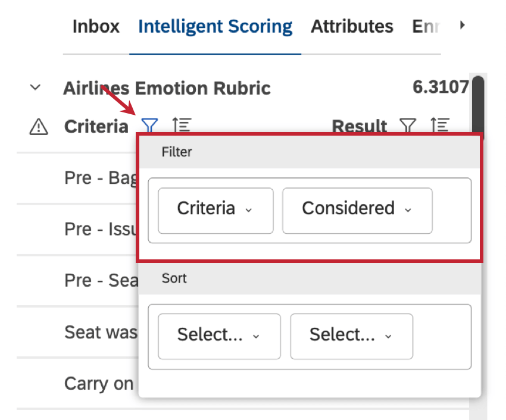506x420 pixels.
Task: Select the Carry on criteria row
Action: coord(99,384)
